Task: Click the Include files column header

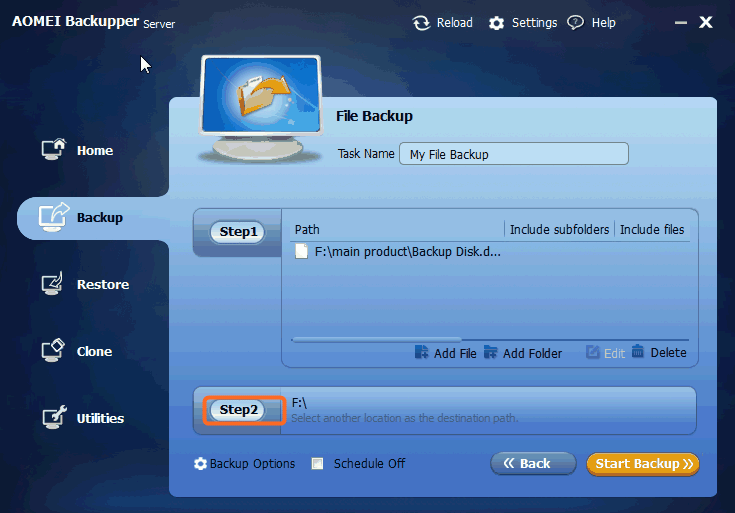Action: [x=652, y=230]
